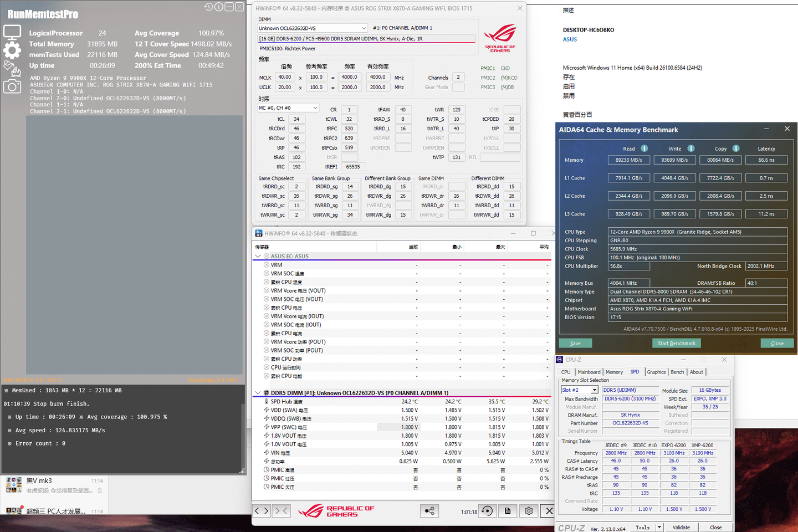
Task: Click the log file icon in HWiNFO toolbar
Action: click(x=508, y=511)
